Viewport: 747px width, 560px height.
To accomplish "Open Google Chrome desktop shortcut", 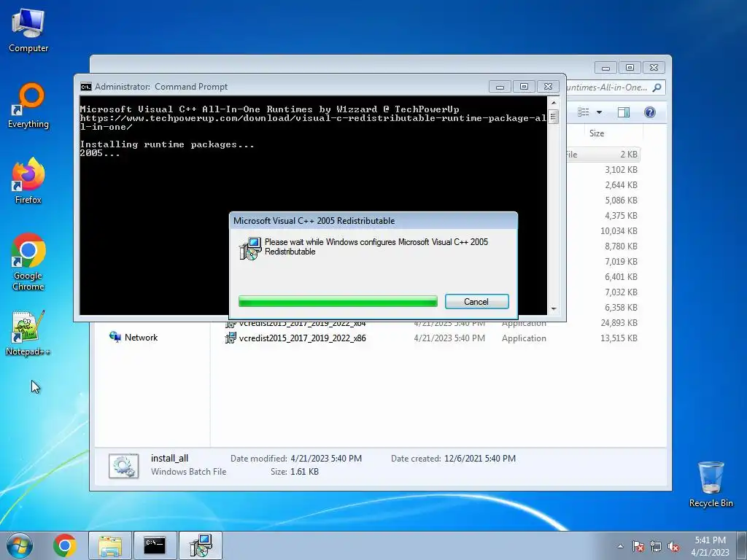I will (28, 262).
